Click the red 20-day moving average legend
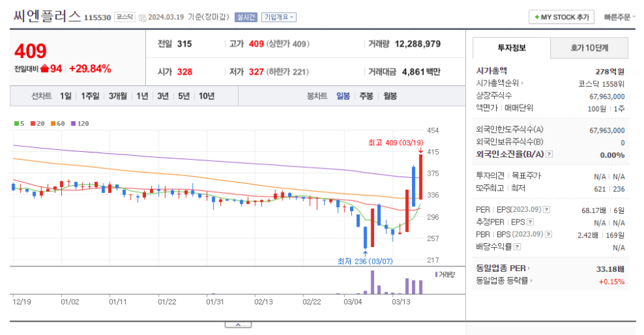This screenshot has width=644, height=335. (37, 124)
